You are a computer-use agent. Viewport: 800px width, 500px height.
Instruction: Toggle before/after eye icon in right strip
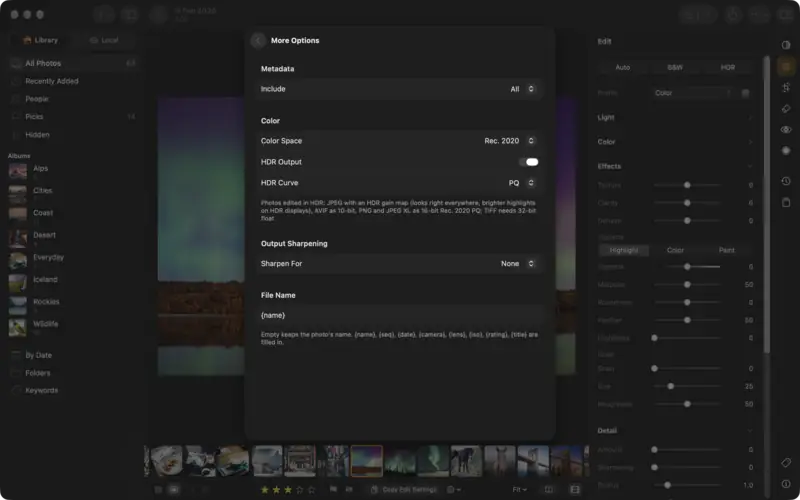pyautogui.click(x=786, y=130)
